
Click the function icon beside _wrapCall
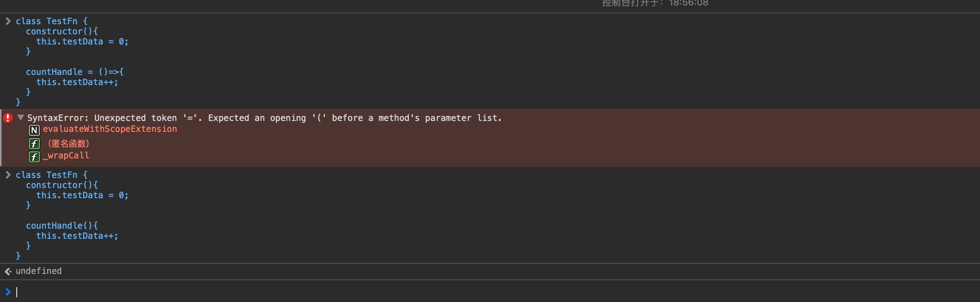[34, 157]
